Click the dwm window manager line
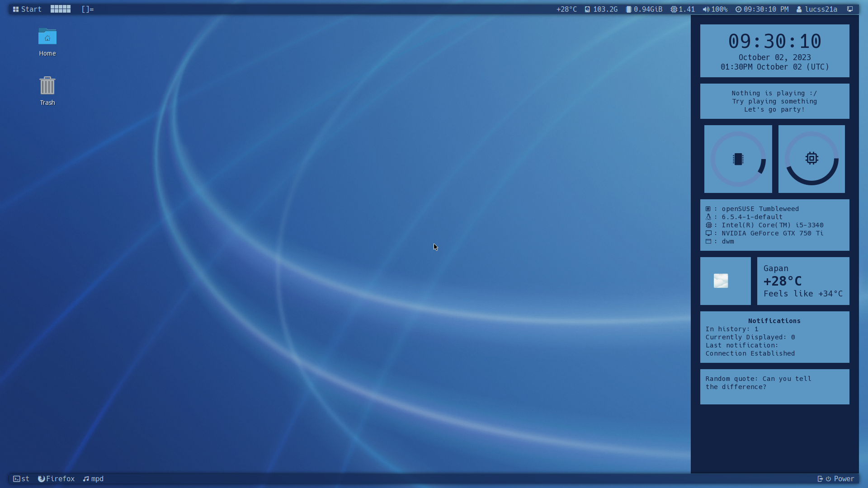The height and width of the screenshot is (488, 868). tap(720, 241)
